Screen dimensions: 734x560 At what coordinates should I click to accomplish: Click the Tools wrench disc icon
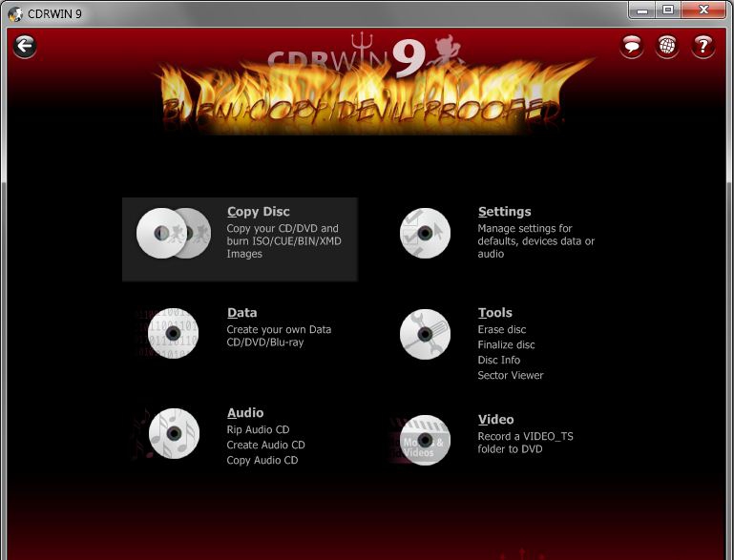coord(425,334)
